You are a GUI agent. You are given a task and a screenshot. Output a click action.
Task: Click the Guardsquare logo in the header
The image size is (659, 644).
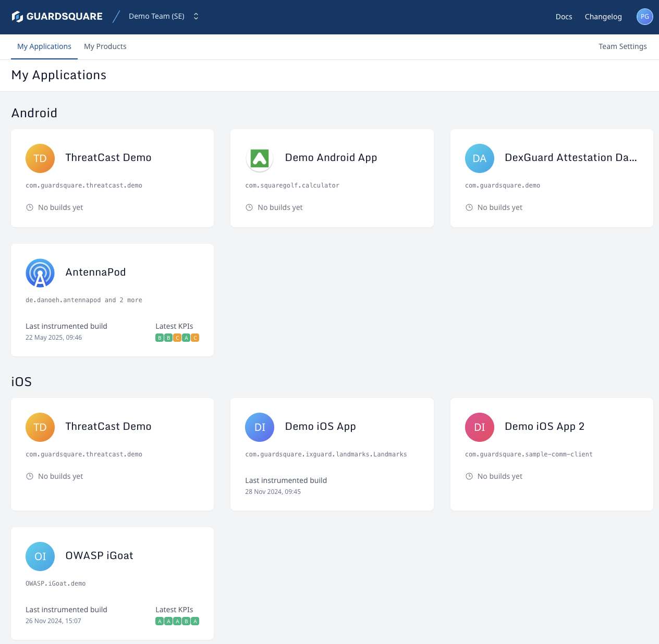57,17
